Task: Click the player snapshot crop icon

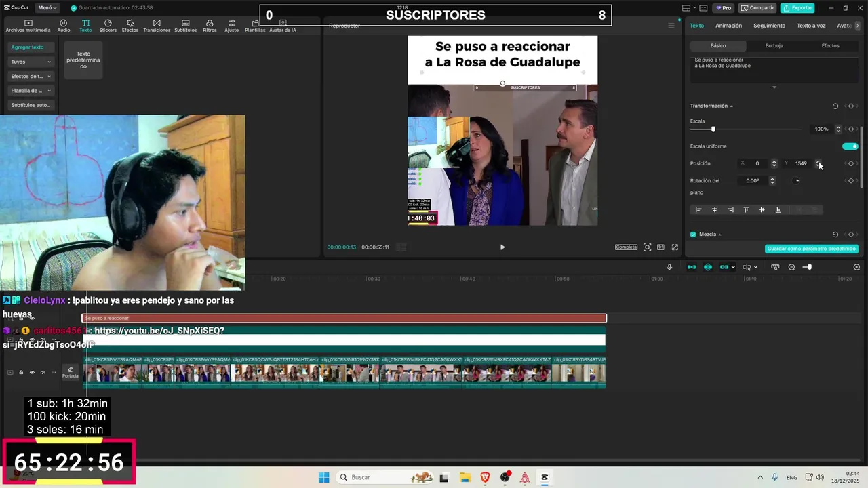Action: 648,247
